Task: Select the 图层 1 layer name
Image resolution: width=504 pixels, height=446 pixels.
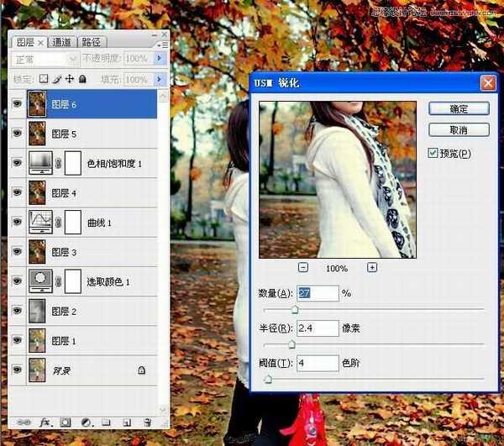Action: coord(64,341)
